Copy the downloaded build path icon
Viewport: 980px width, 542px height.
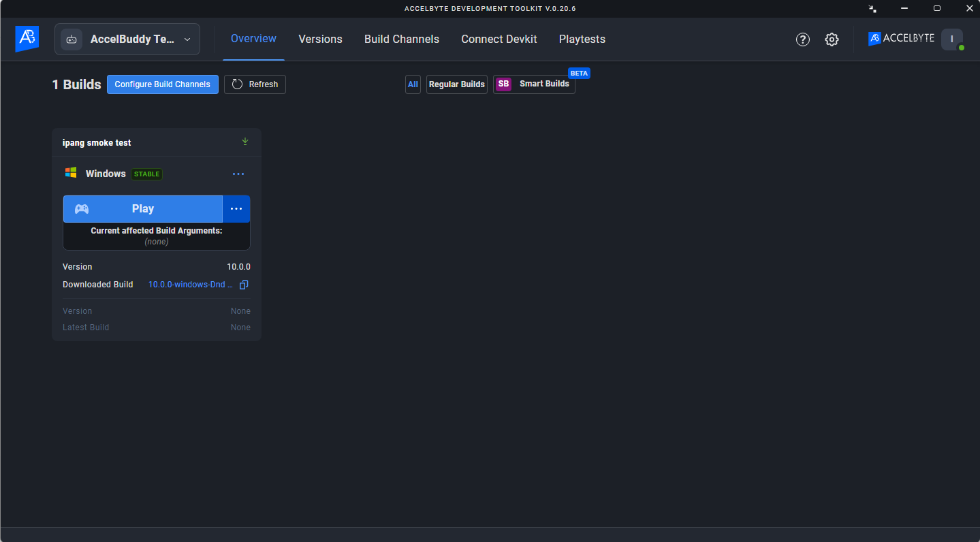[244, 285]
